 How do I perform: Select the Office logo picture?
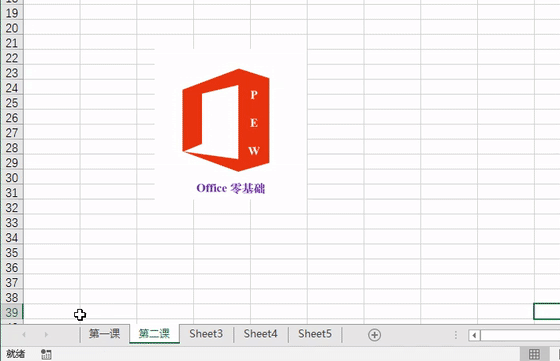pos(231,125)
